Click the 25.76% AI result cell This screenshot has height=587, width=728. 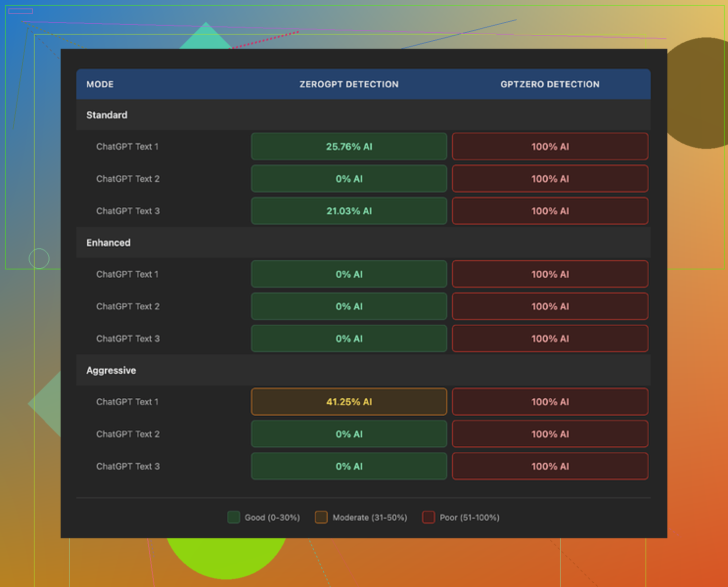pyautogui.click(x=349, y=147)
